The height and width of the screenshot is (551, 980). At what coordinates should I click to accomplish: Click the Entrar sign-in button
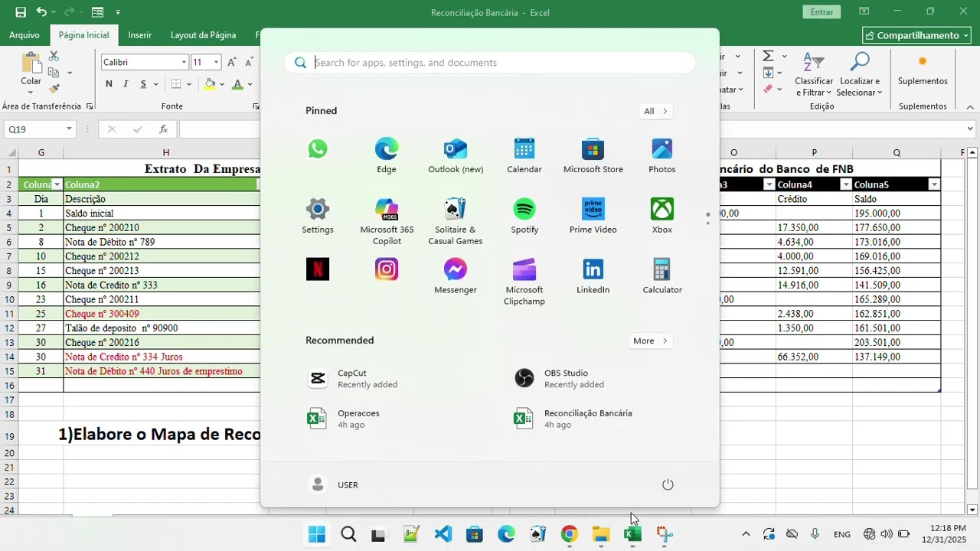coord(822,12)
